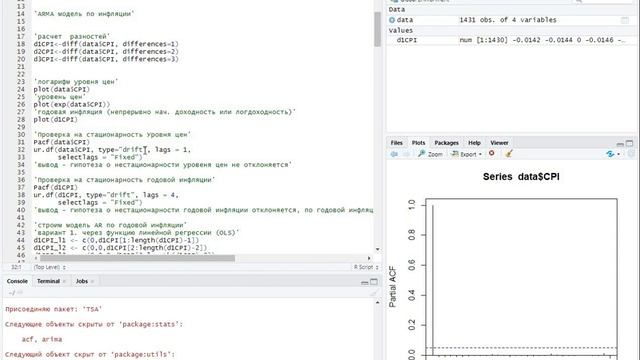Viewport: 640px width, 360px height.
Task: Click line 44 d1CPI_l1 assignment
Action: tap(116, 240)
